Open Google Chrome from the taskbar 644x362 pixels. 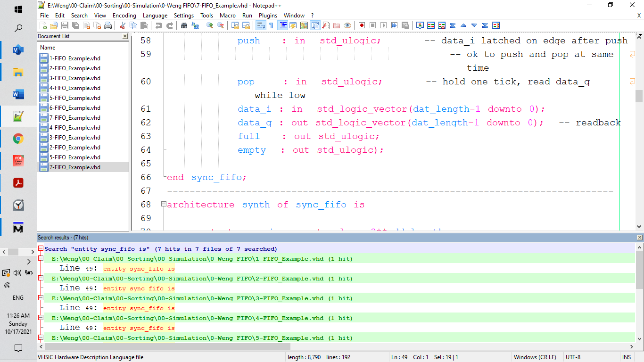[18, 139]
